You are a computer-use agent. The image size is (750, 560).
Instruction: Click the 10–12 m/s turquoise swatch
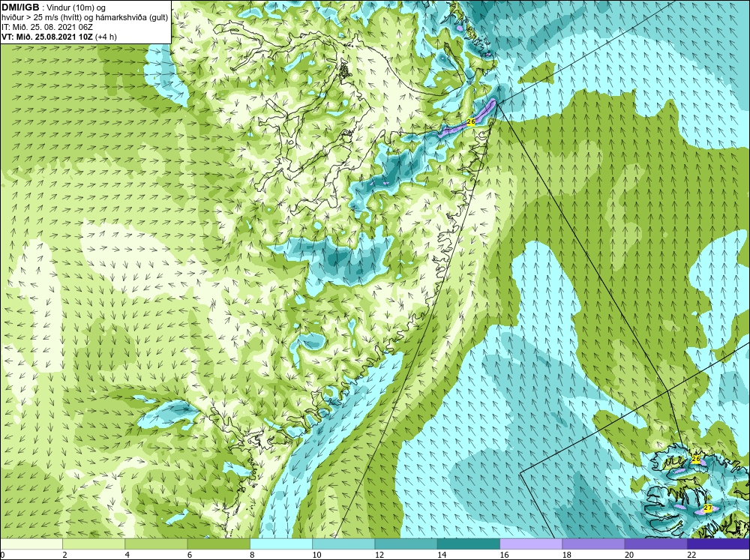pyautogui.click(x=343, y=544)
